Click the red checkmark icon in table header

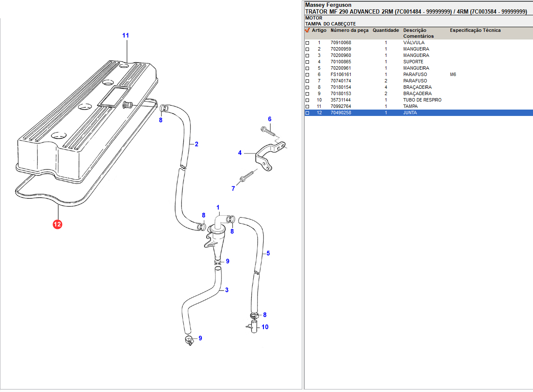(x=307, y=31)
